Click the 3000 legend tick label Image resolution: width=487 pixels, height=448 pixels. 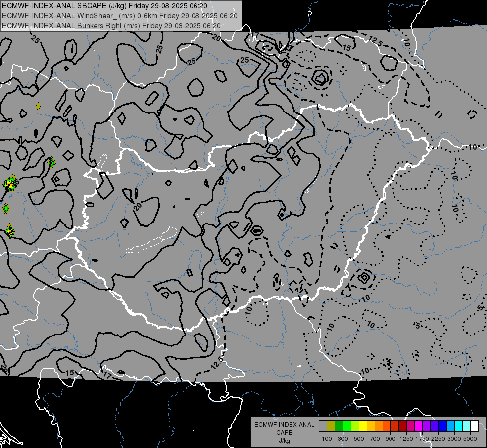454,439
